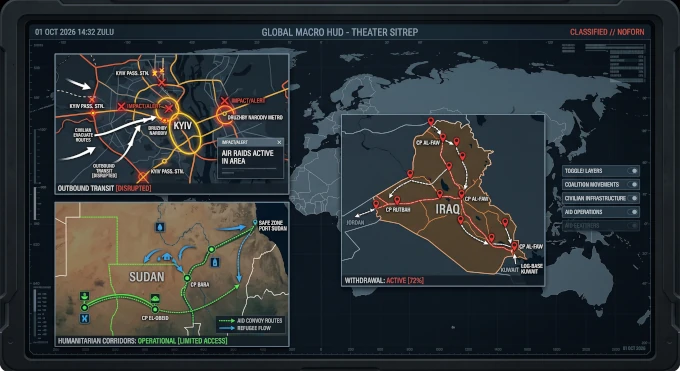Click the Druzhby Narodiv Metro ringed node
Image resolution: width=680 pixels, height=371 pixels.
point(225,114)
